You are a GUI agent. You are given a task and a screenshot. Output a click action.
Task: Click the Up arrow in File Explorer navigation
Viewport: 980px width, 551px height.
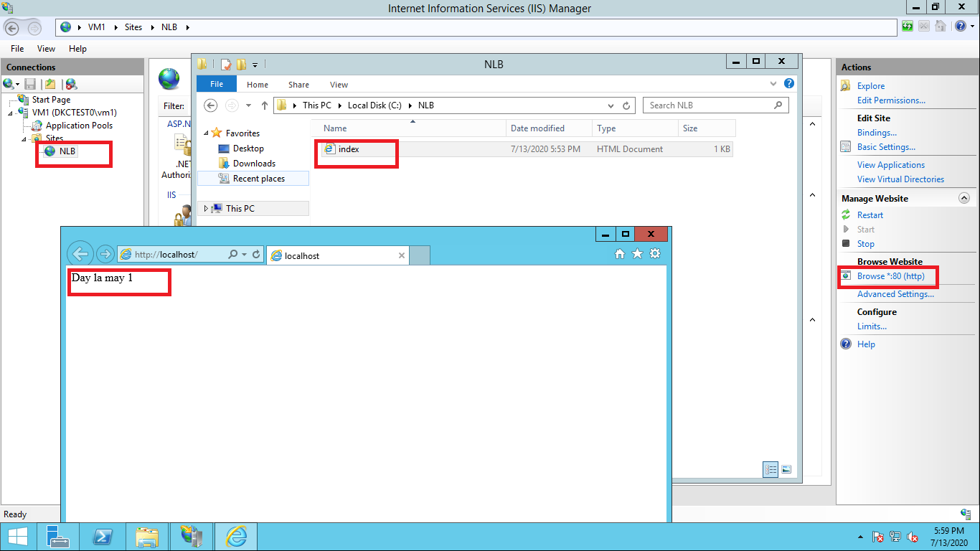[264, 105]
